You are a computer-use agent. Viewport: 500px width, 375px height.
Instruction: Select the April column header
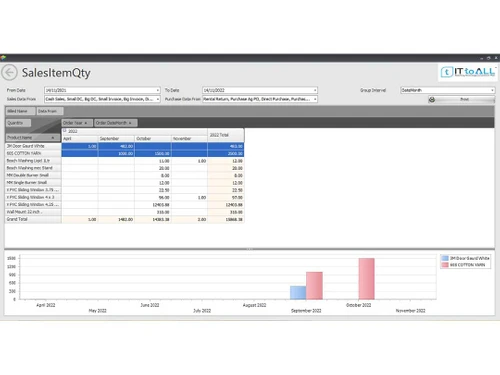(x=80, y=139)
